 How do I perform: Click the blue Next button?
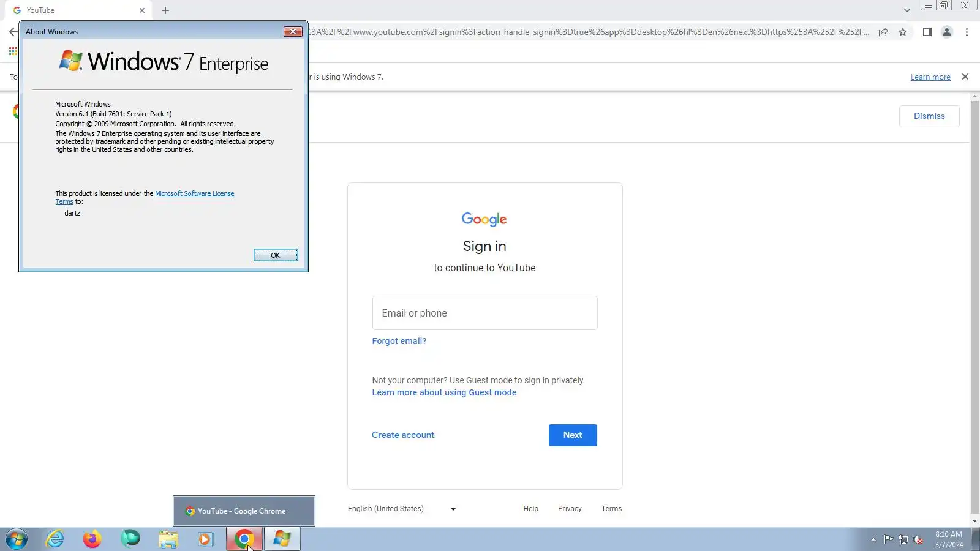(x=573, y=435)
